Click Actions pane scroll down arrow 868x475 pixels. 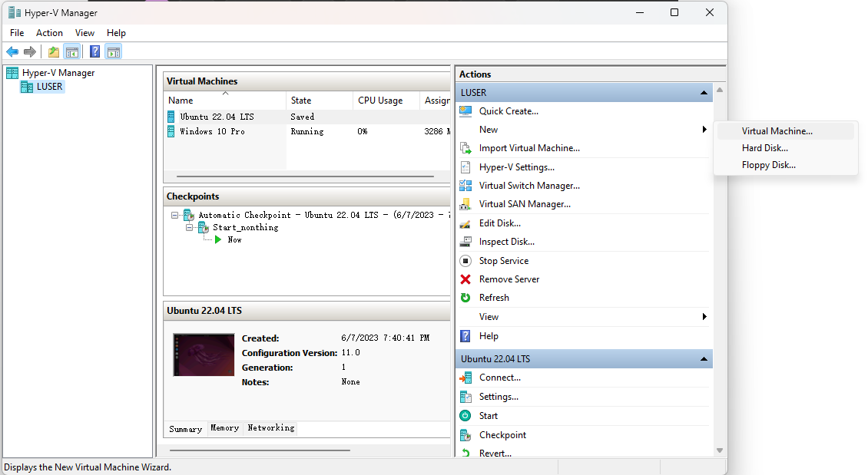720,450
